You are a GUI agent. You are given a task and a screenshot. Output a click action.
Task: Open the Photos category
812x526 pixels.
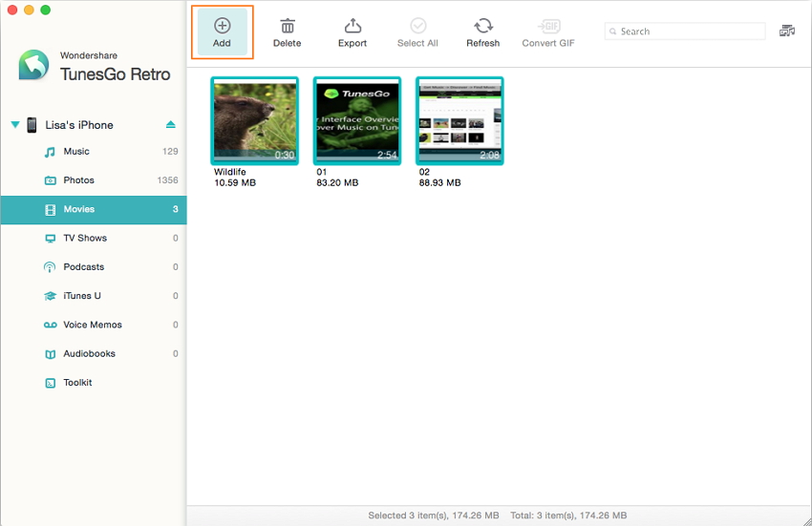[78, 180]
